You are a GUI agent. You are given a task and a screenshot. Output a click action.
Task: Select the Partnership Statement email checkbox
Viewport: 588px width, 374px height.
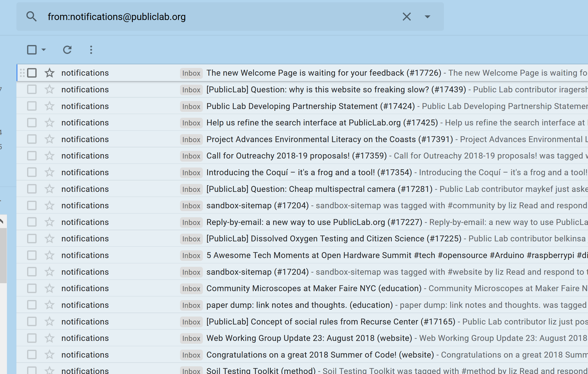[32, 106]
